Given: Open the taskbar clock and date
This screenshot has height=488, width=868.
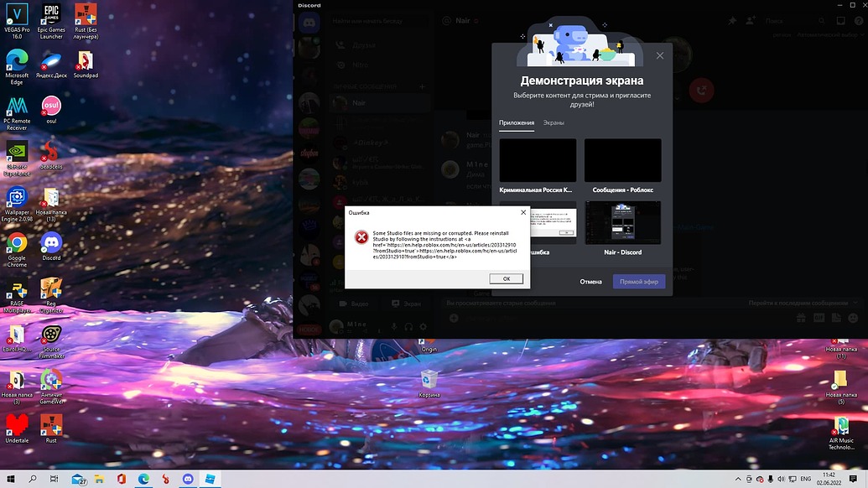Looking at the screenshot, I should point(829,479).
